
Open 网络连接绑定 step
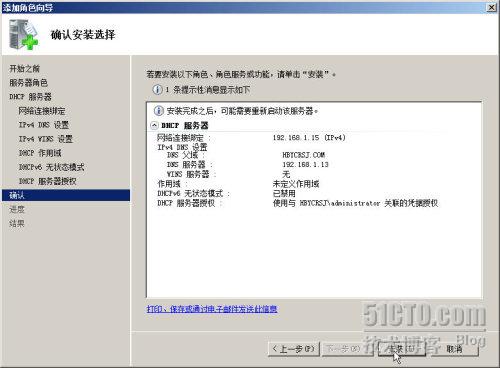click(42, 111)
